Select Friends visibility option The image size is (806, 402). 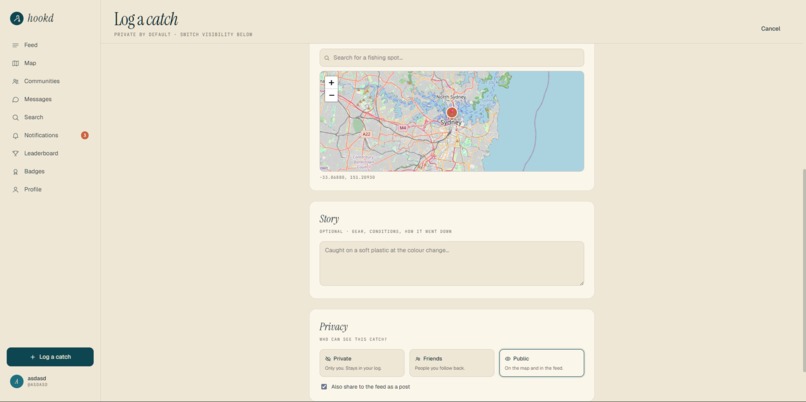(451, 363)
